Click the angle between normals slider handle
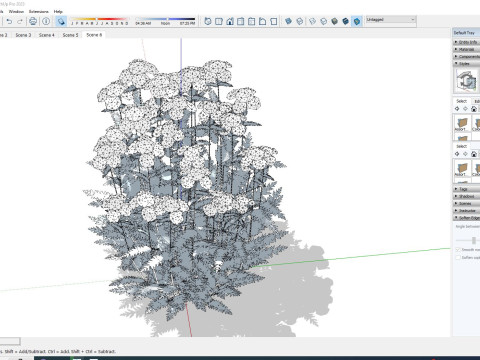This screenshot has height=360, width=480. point(474,240)
